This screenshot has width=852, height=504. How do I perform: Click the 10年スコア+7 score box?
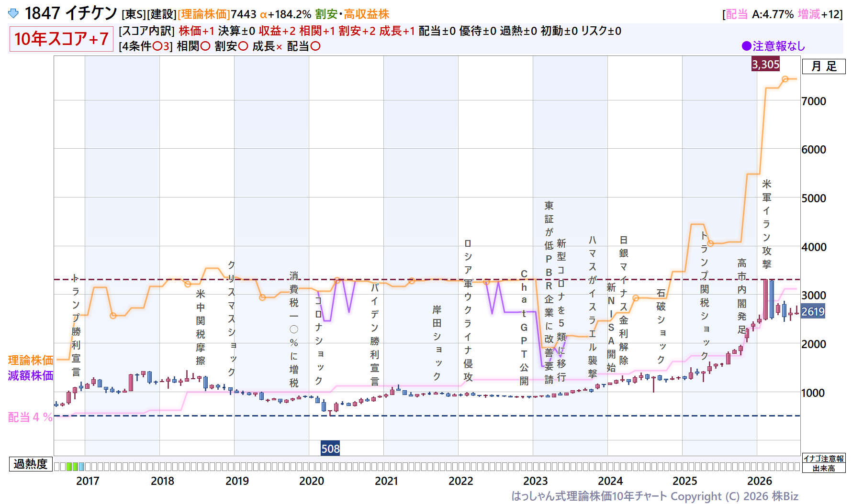61,39
